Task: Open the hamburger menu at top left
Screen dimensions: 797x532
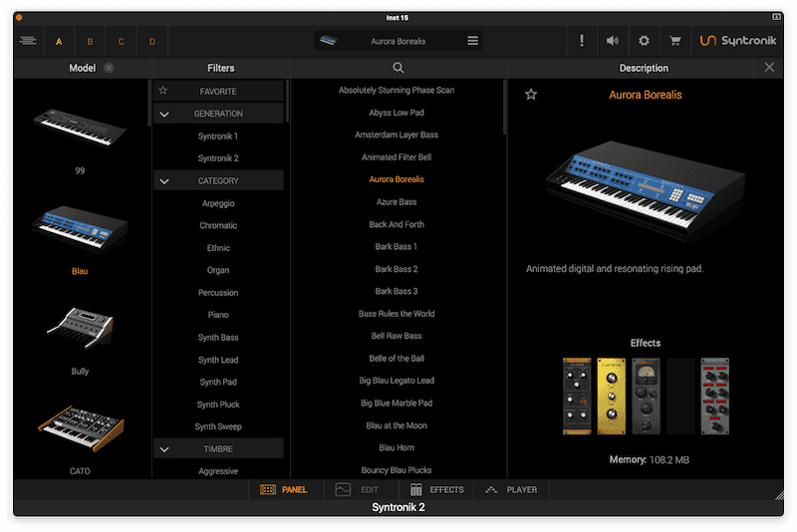Action: pos(28,41)
